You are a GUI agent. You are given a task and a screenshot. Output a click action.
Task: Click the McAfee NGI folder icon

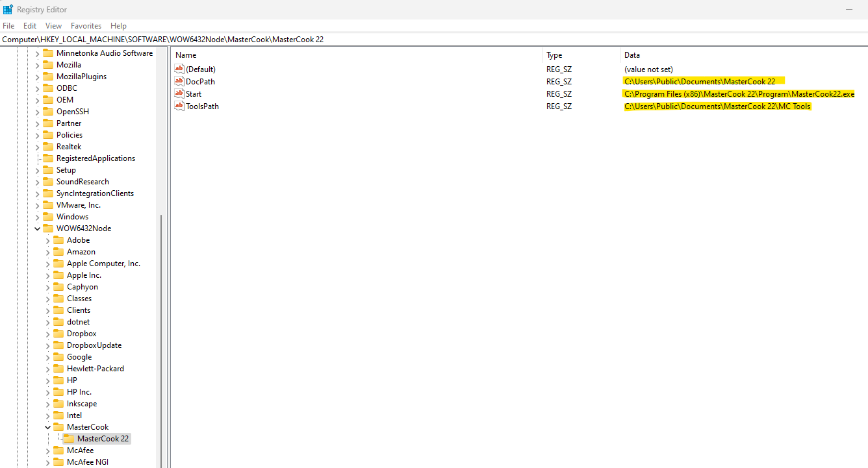(x=58, y=462)
